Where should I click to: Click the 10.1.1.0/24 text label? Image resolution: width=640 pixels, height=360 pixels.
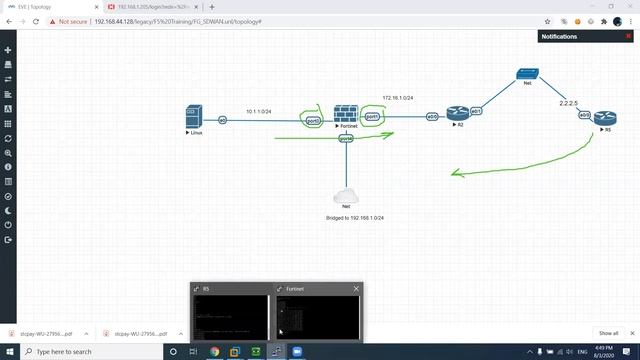click(x=259, y=111)
